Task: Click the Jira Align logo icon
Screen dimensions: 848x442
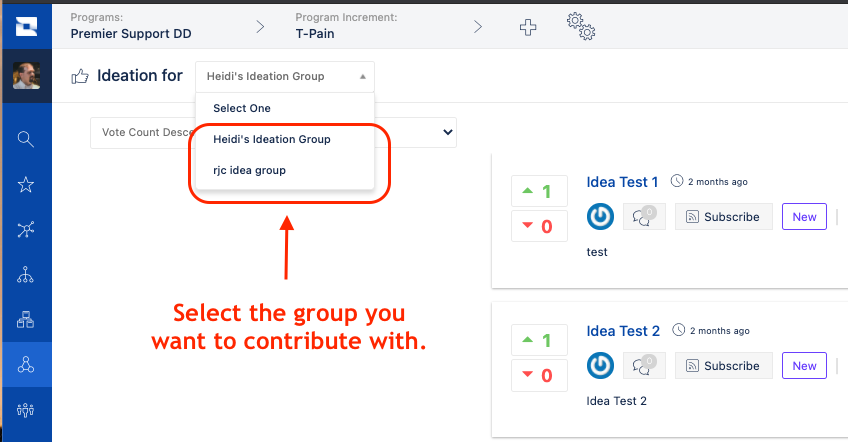Action: [x=26, y=26]
